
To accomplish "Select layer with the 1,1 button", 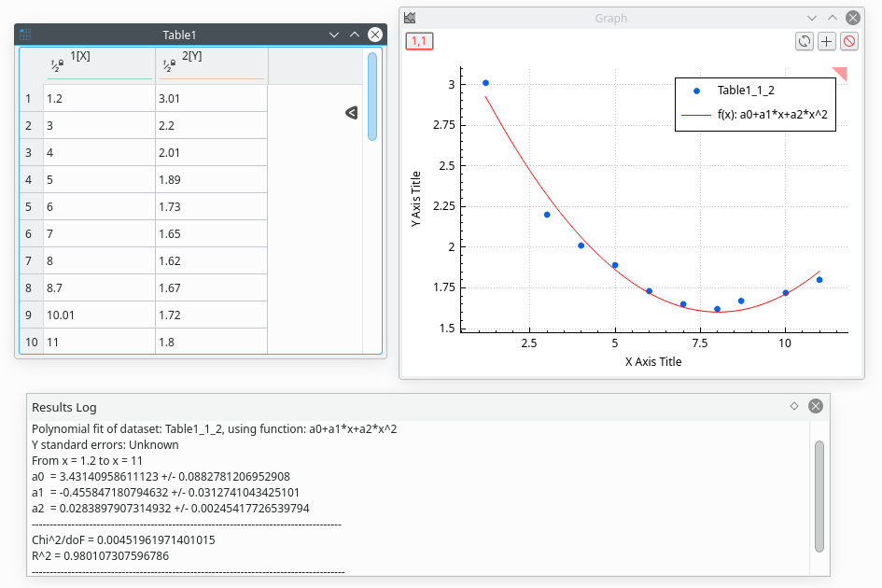I will pyautogui.click(x=418, y=41).
